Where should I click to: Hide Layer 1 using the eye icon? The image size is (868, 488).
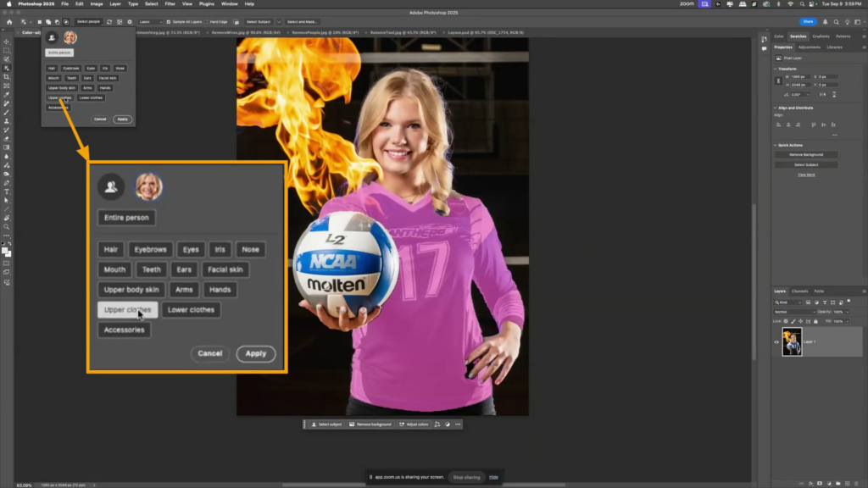(776, 342)
